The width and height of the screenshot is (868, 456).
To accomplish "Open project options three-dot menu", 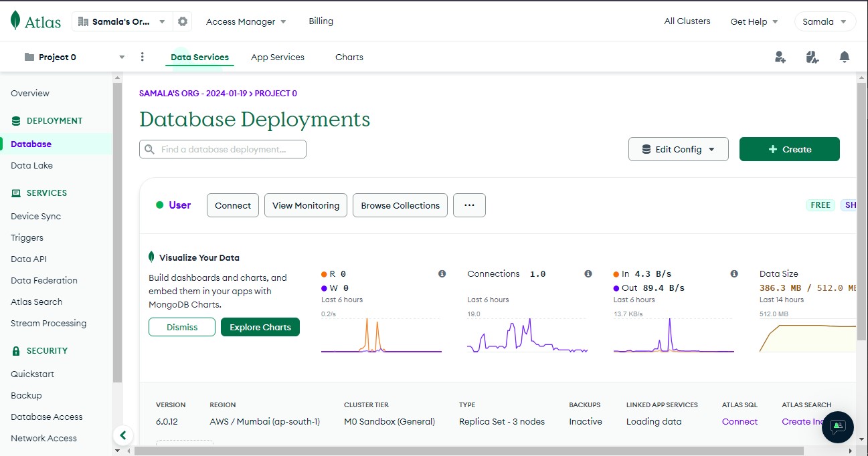I will pos(142,57).
